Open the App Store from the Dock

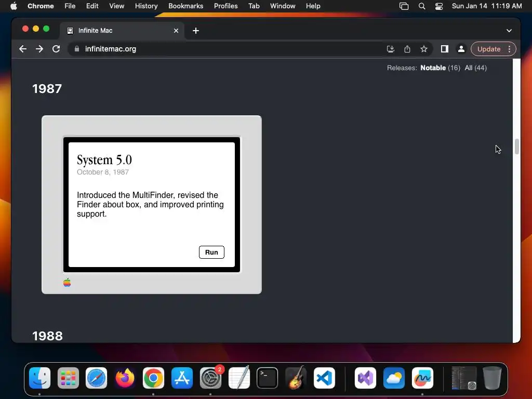coord(182,378)
